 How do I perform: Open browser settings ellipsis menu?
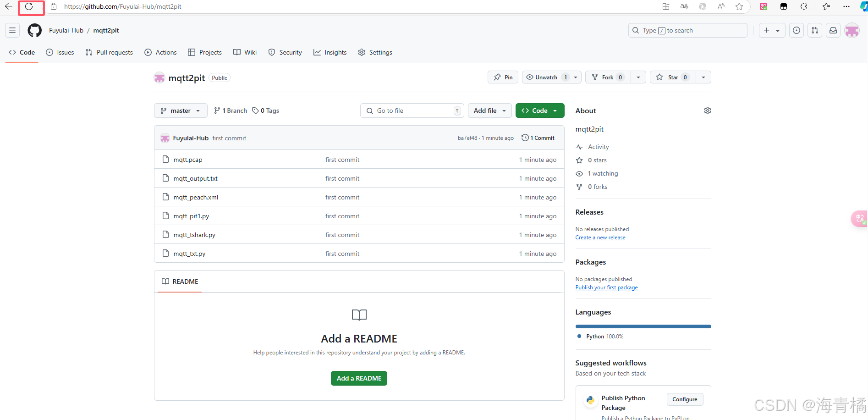[846, 6]
